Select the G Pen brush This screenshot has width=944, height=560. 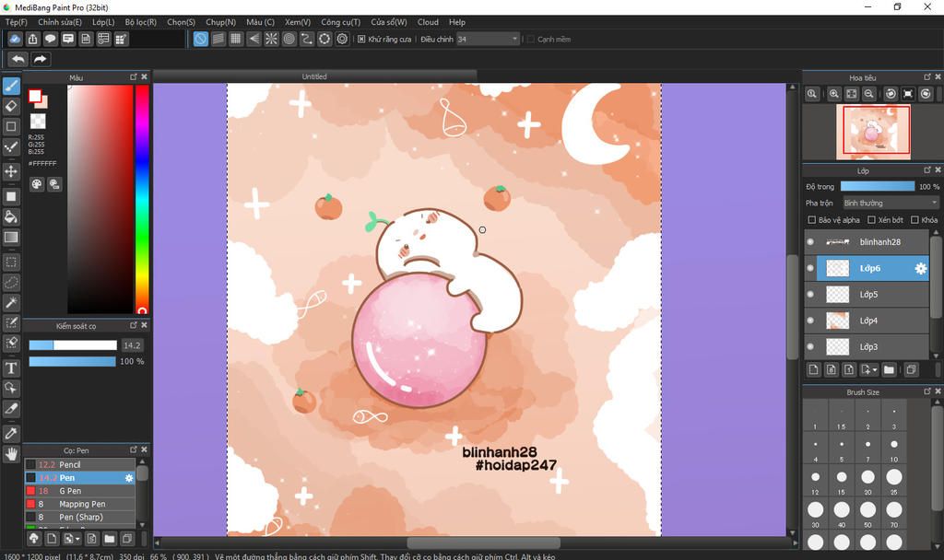[x=80, y=491]
